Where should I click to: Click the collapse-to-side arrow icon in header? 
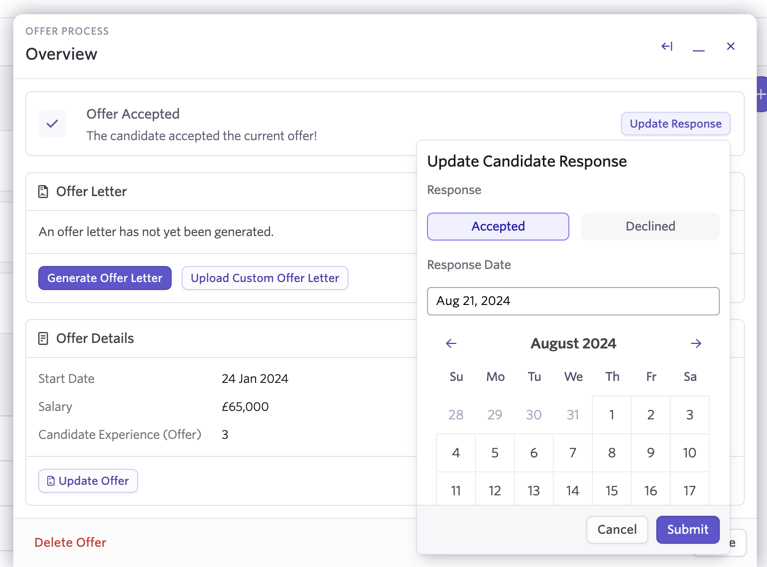667,46
